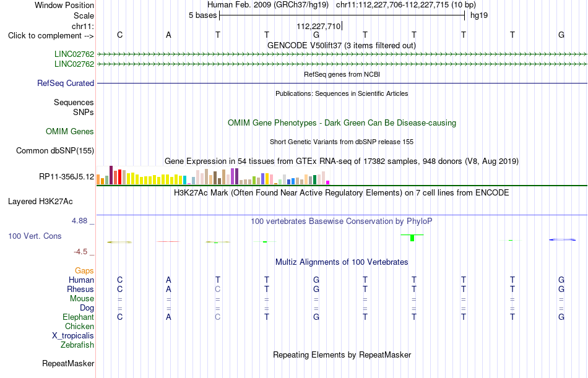Click the 'Click to complement -->' label
This screenshot has height=378, width=588.
(51, 36)
